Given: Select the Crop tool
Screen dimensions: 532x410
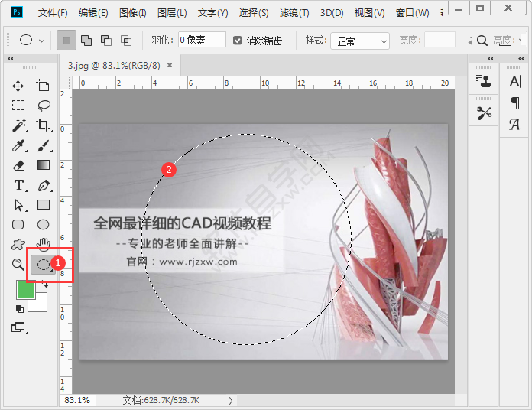Looking at the screenshot, I should click(44, 125).
